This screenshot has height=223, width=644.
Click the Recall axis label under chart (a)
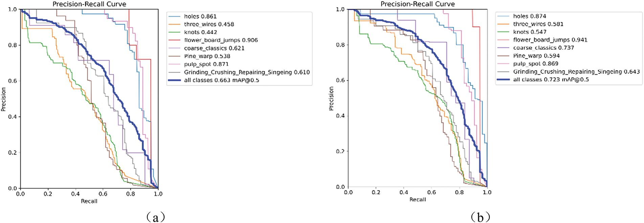[x=89, y=201]
